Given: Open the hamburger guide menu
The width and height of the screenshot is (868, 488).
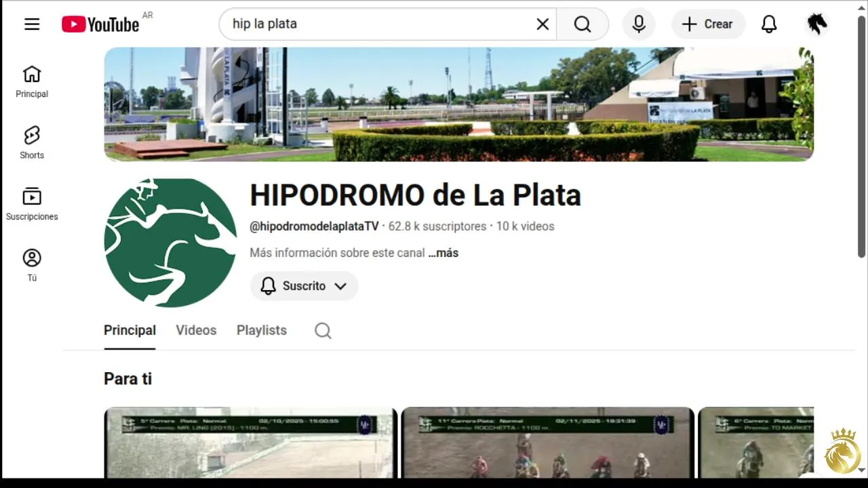Looking at the screenshot, I should 32,24.
